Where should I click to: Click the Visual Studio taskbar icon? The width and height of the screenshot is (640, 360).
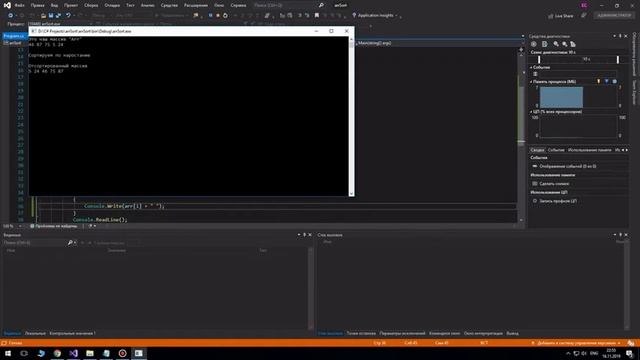pos(73,353)
